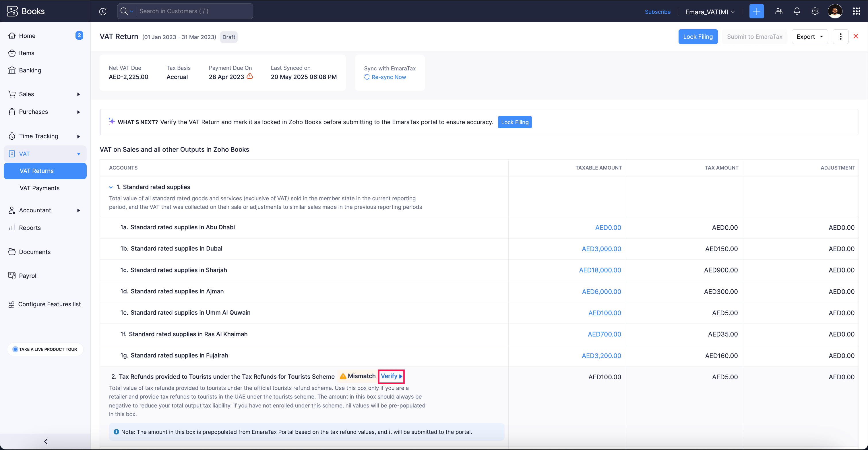
Task: Open the Ajman AED6,000.00 taxable amount
Action: pos(601,292)
